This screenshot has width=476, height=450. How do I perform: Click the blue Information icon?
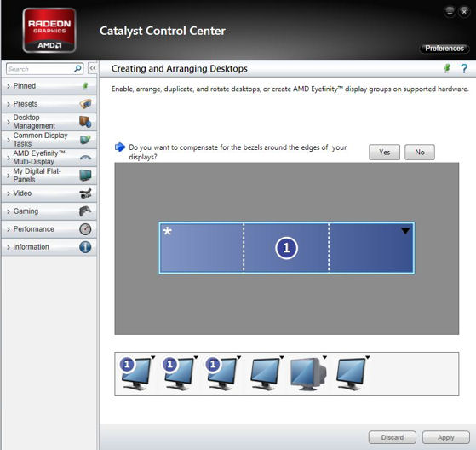click(x=85, y=247)
